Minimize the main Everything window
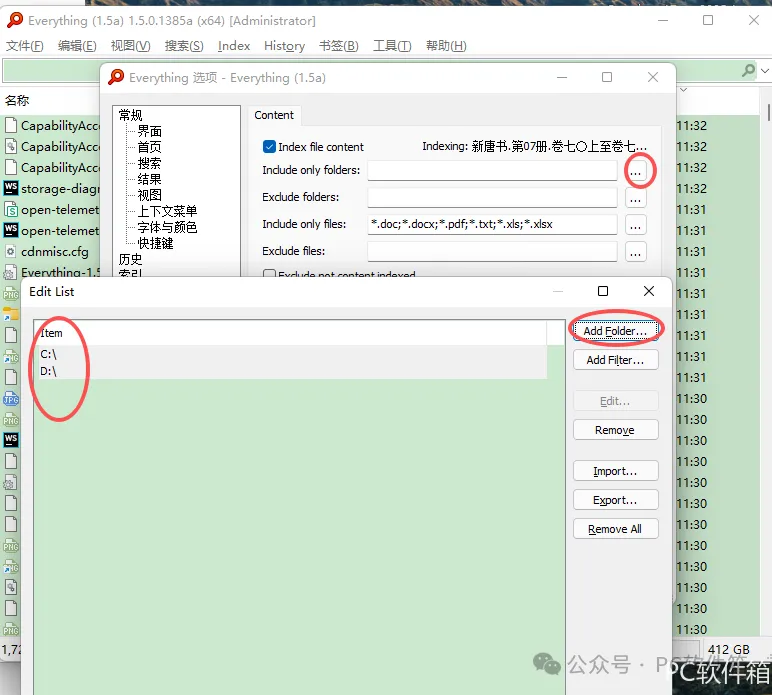This screenshot has width=772, height=695. point(663,21)
